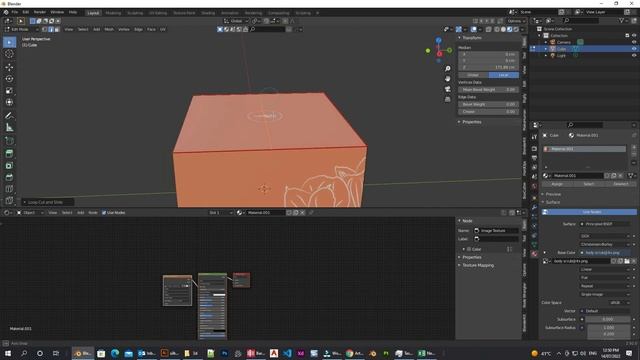Switch transform median to Global
Image resolution: width=640 pixels, height=360 pixels.
(x=473, y=75)
